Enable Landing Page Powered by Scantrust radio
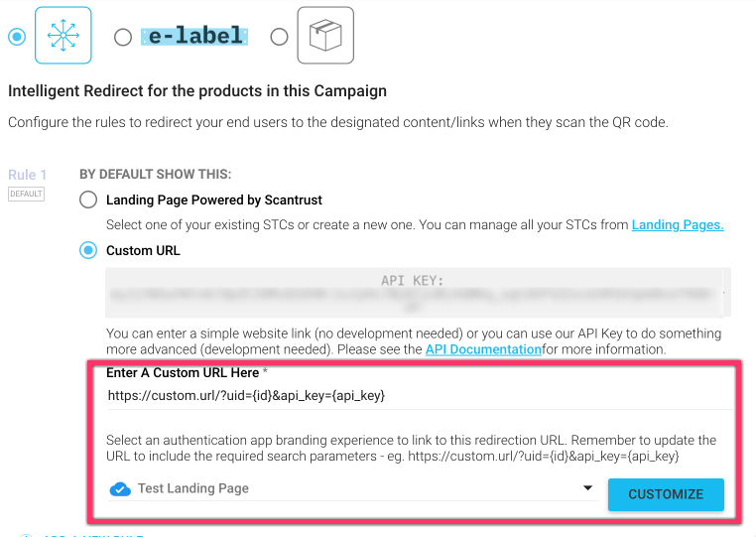 pyautogui.click(x=88, y=200)
